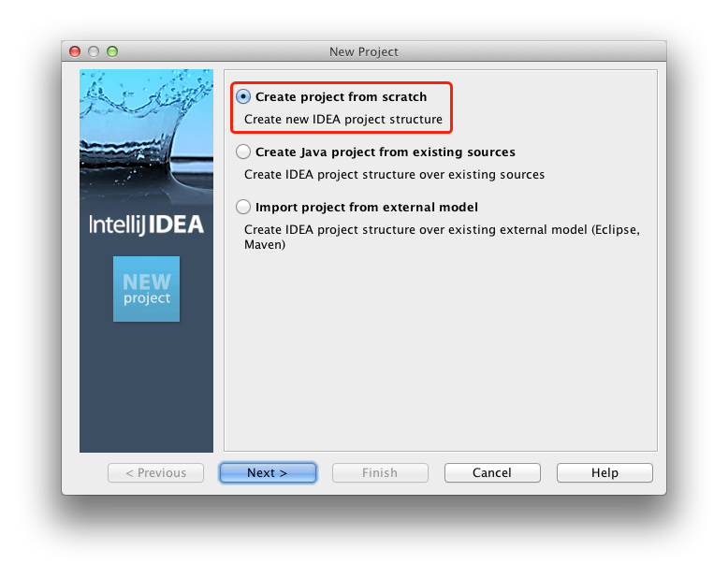Screen dimensions: 728x578
Task: Minimize the dialog using the yellow button
Action: (x=94, y=51)
